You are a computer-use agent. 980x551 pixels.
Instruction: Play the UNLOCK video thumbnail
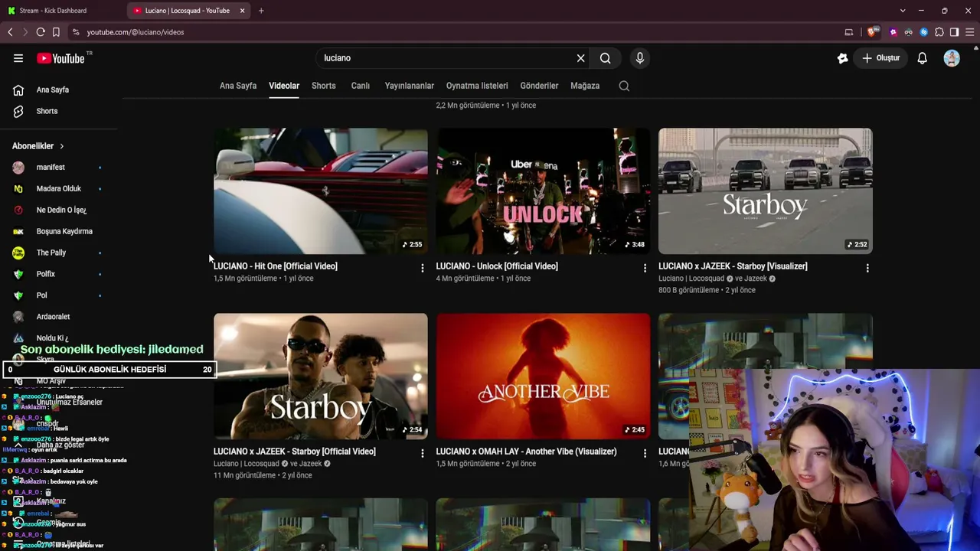click(x=544, y=191)
